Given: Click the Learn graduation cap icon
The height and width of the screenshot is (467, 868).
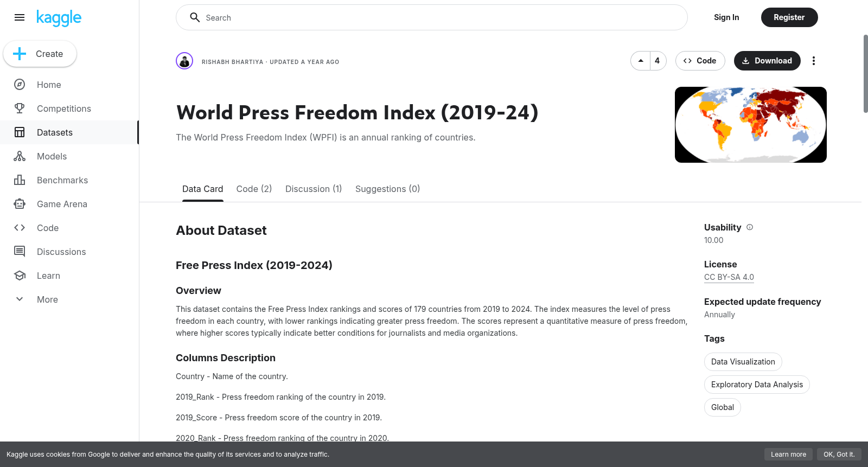Looking at the screenshot, I should [20, 276].
